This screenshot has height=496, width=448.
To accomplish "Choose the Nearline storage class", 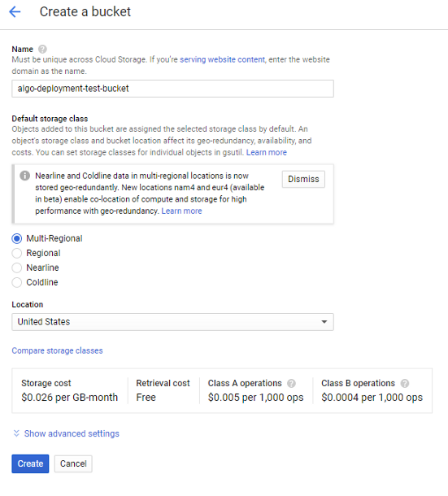I will click(17, 268).
